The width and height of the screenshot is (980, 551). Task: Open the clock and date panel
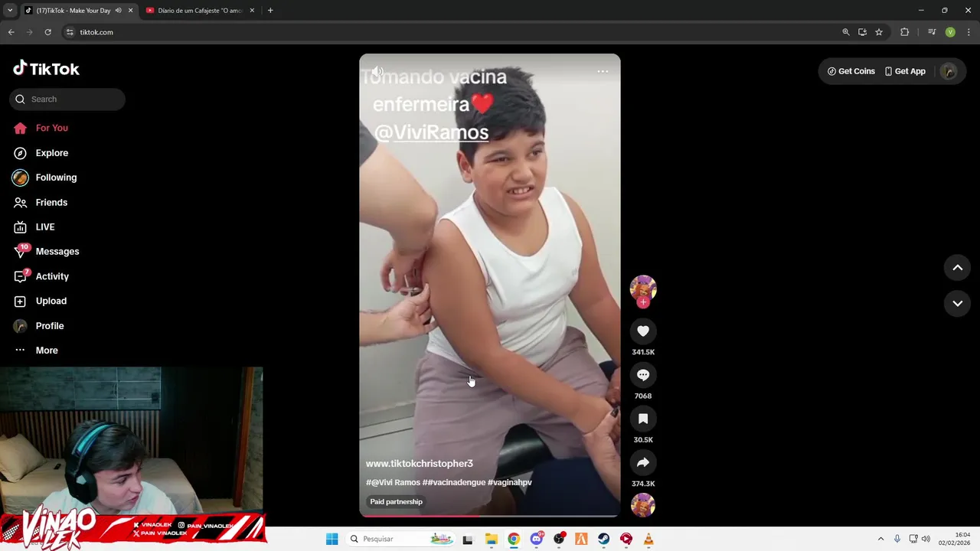(x=954, y=539)
